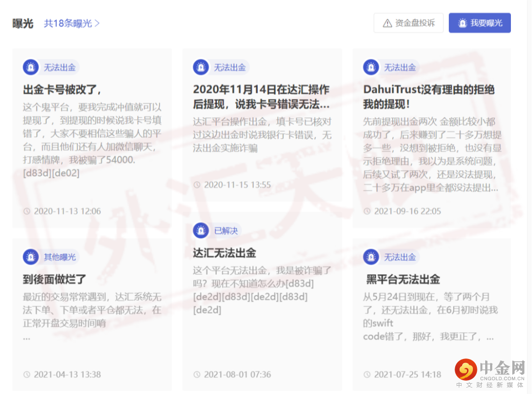Click the speaker icon on first 无法出金 tag

click(31, 67)
